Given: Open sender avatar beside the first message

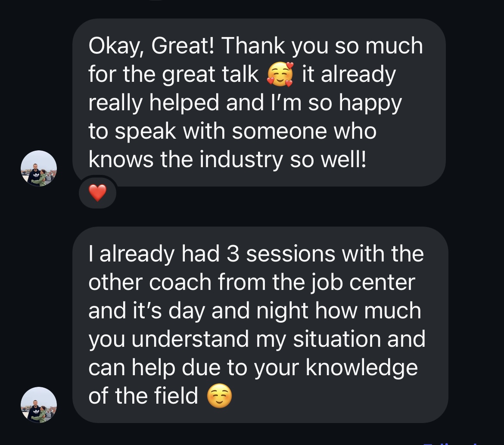Looking at the screenshot, I should 39,168.
